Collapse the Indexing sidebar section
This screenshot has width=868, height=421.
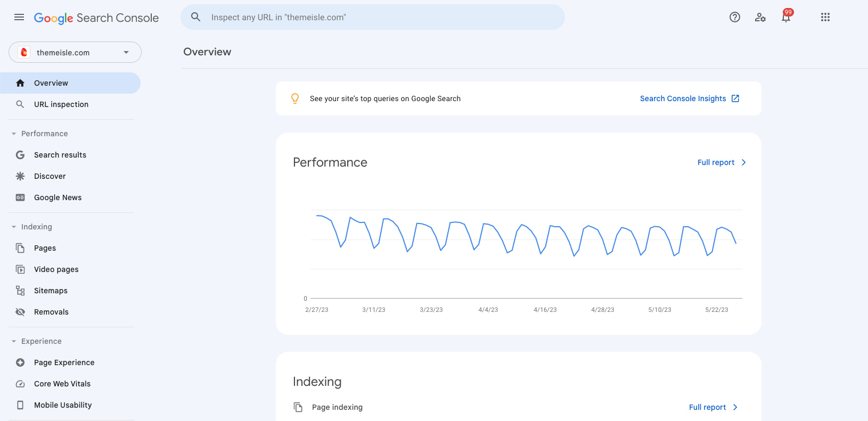tap(14, 227)
